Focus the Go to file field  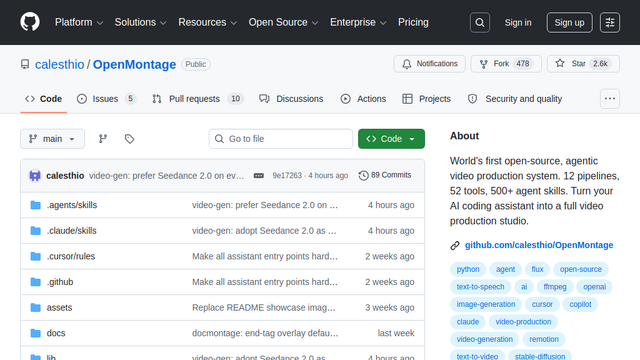281,139
